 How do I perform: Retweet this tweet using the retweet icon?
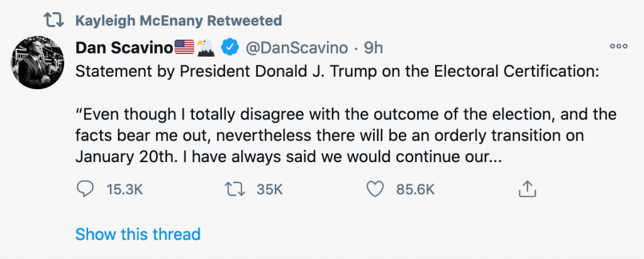(x=235, y=189)
